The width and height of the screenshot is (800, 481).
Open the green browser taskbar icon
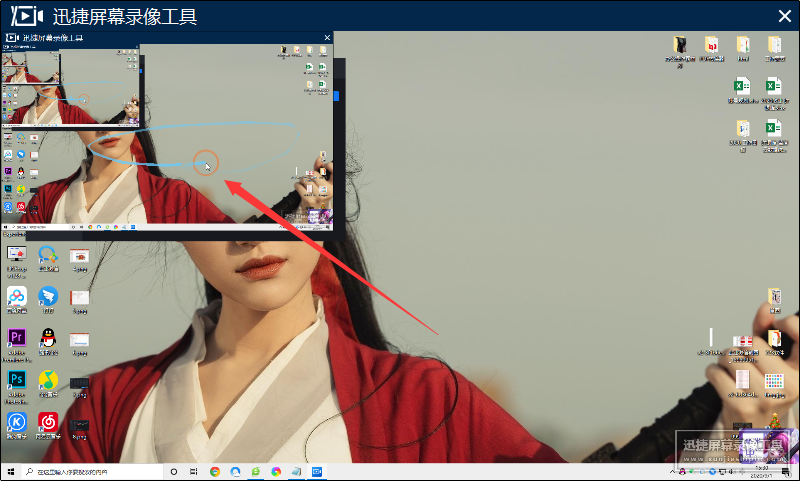click(256, 472)
